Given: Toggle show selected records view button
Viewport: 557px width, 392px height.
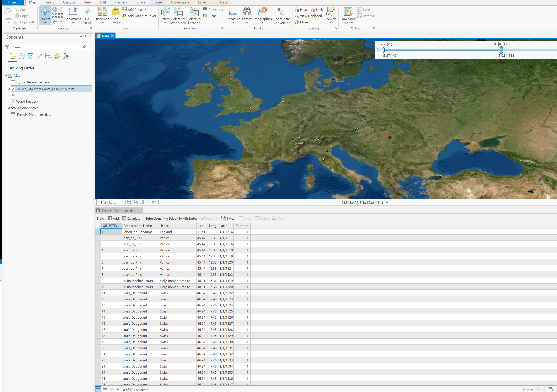Looking at the screenshot, I should 105,389.
